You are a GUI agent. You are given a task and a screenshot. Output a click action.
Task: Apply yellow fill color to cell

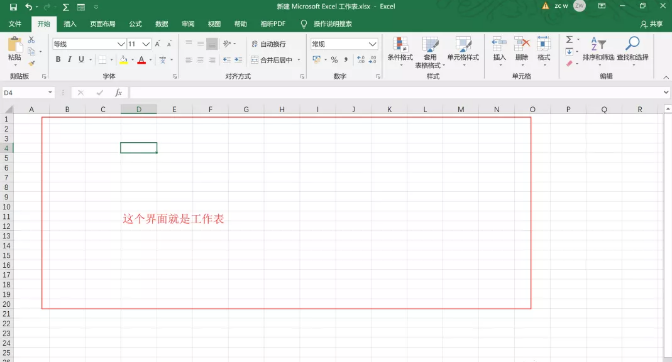(123, 60)
